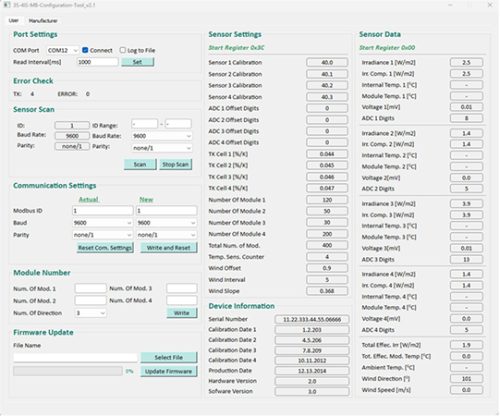Click the TK Cell 1 value 0.044

(x=327, y=154)
